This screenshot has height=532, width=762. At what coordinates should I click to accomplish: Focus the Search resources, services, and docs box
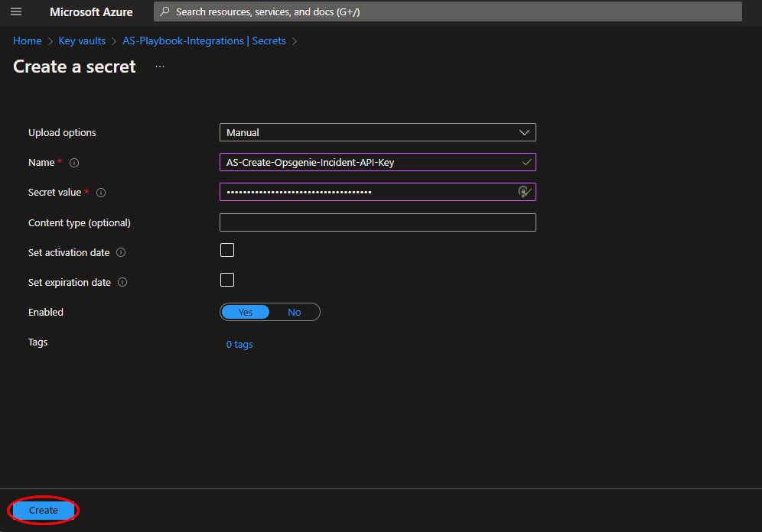pos(448,11)
